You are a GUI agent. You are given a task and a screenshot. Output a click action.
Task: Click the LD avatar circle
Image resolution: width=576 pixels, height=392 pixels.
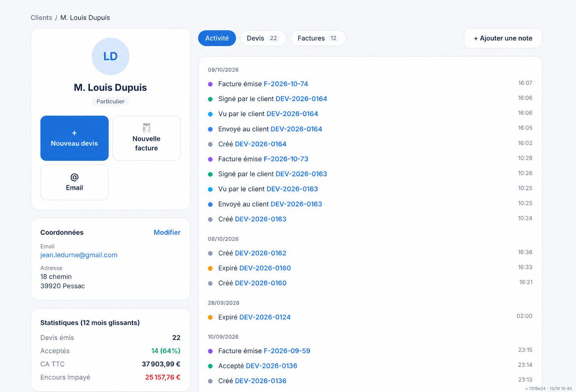110,56
